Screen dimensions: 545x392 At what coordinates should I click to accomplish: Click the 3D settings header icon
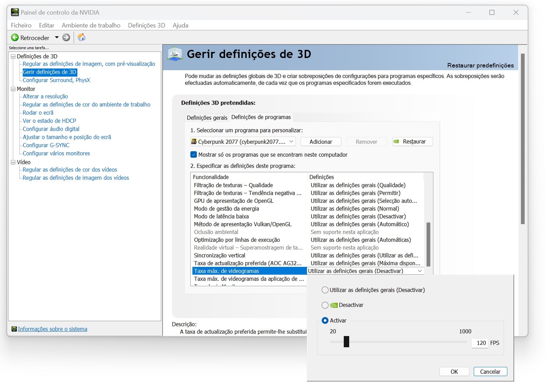pyautogui.click(x=175, y=54)
